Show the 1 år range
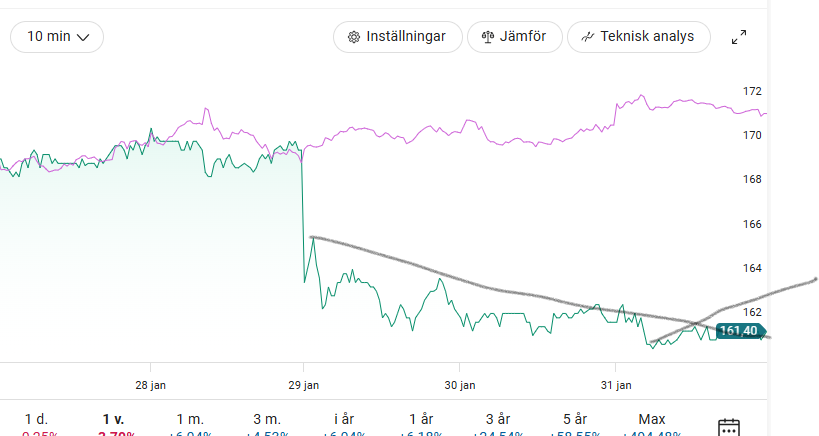The image size is (819, 436). 421,420
